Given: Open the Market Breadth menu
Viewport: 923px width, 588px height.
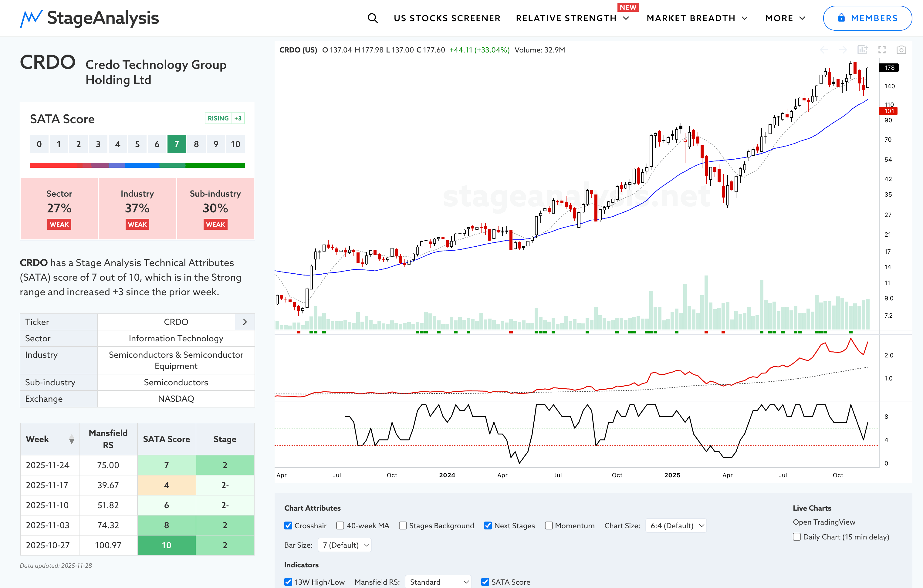Looking at the screenshot, I should click(x=696, y=18).
